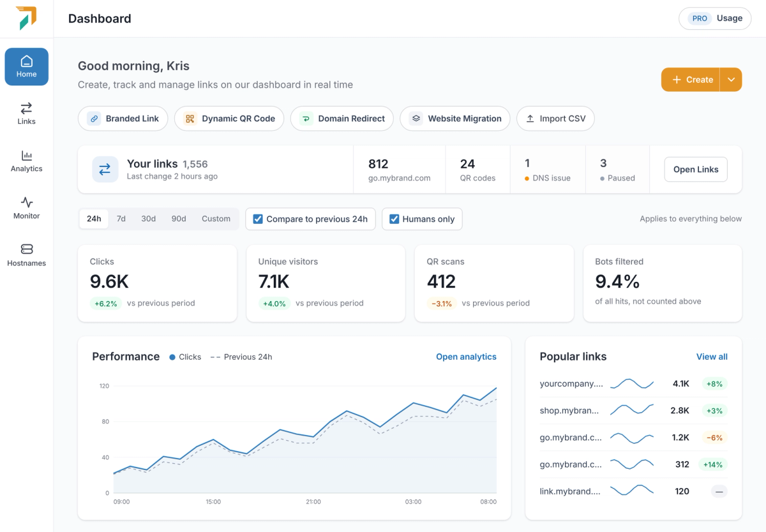Toggle the Humans only checkbox
The width and height of the screenshot is (766, 532).
[394, 219]
